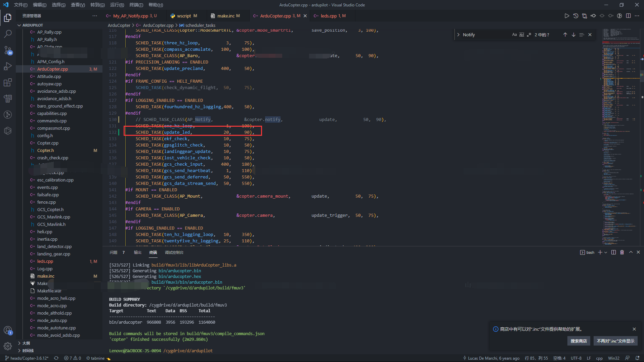
Task: Toggle Use Regular Expression in find widget
Action: [529, 35]
